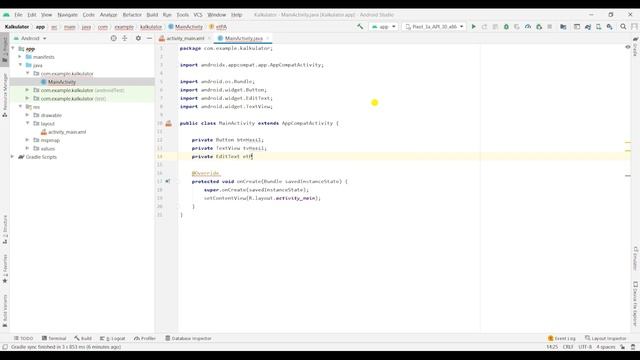This screenshot has height=360, width=640.
Task: Open the Terminal tool window
Action: click(x=54, y=338)
